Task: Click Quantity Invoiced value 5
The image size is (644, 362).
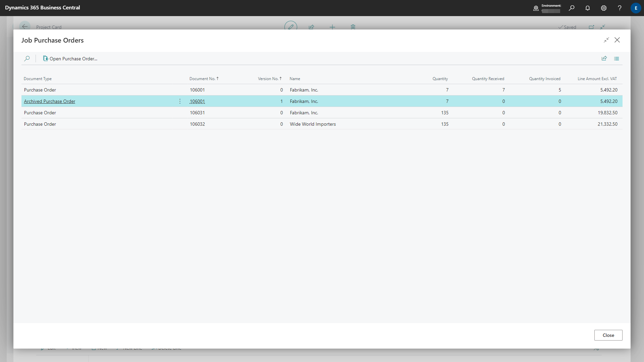Action: click(560, 90)
